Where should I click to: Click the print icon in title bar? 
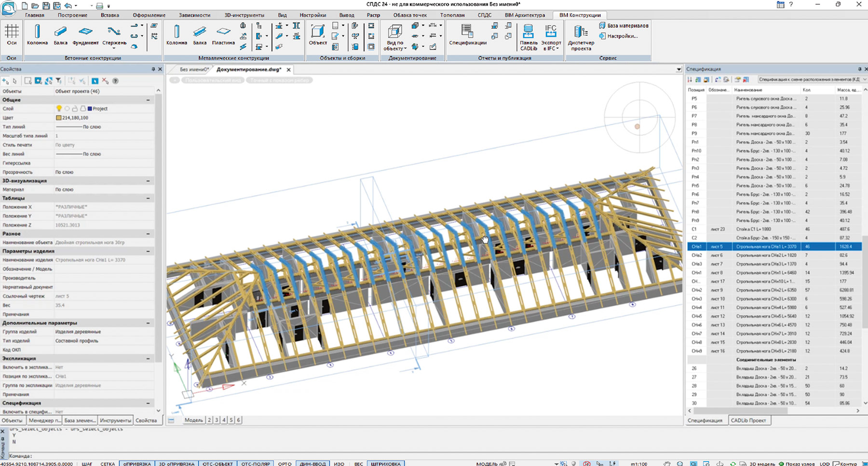pyautogui.click(x=99, y=6)
